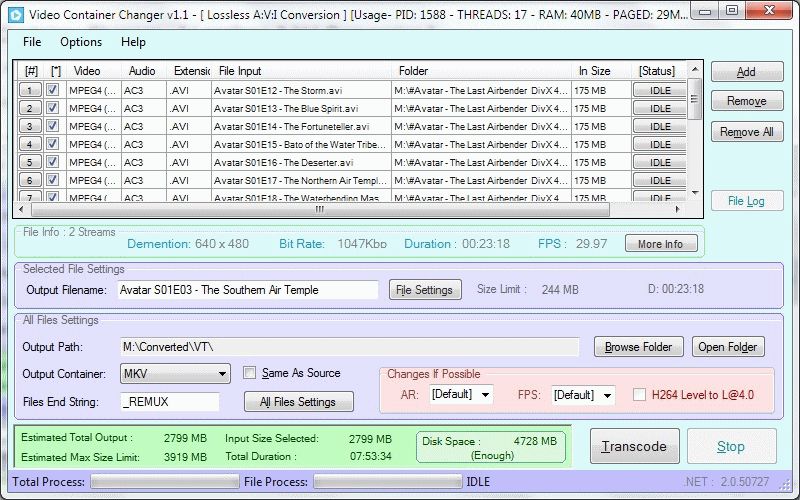This screenshot has width=800, height=500.
Task: Close the Video Container Changer window
Action: click(x=769, y=10)
